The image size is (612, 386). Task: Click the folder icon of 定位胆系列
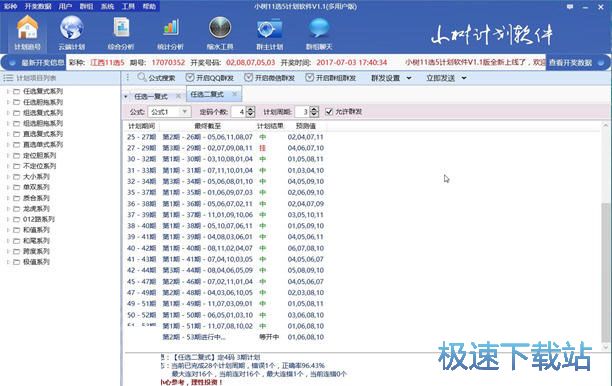point(16,155)
